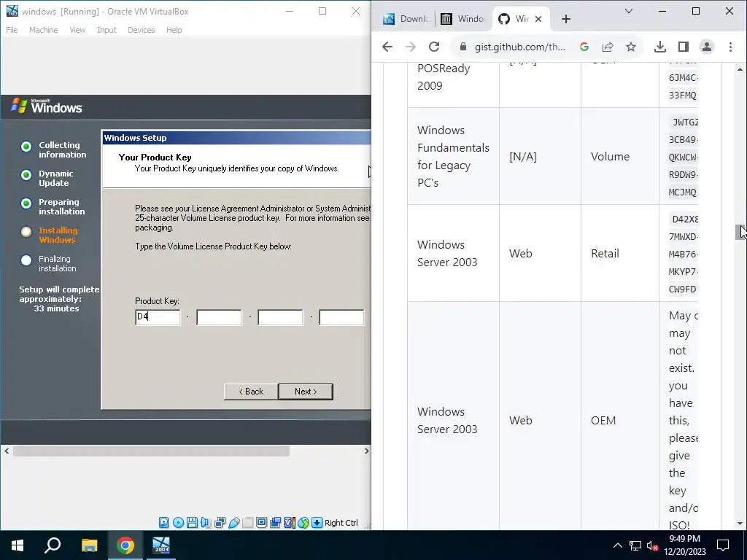747x560 pixels.
Task: Click the third product key field
Action: point(280,317)
